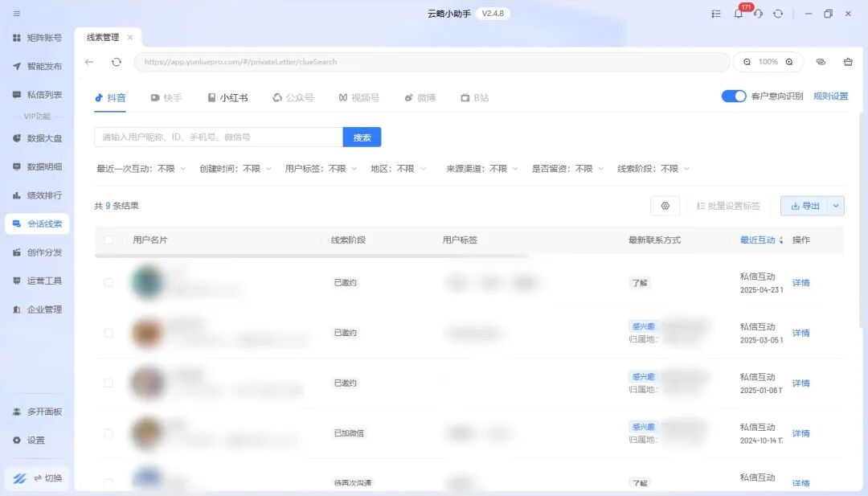Click the task list icon in title bar
This screenshot has width=868, height=496.
[x=716, y=14]
